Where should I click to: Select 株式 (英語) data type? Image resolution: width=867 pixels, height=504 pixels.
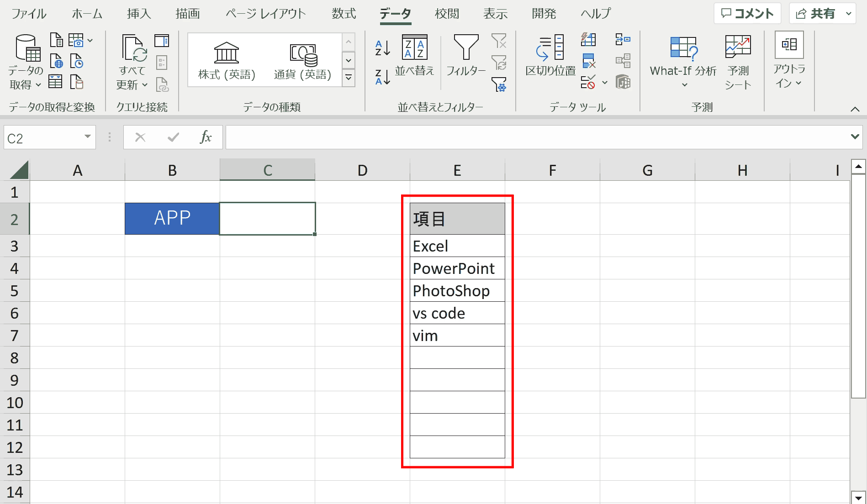coord(227,60)
